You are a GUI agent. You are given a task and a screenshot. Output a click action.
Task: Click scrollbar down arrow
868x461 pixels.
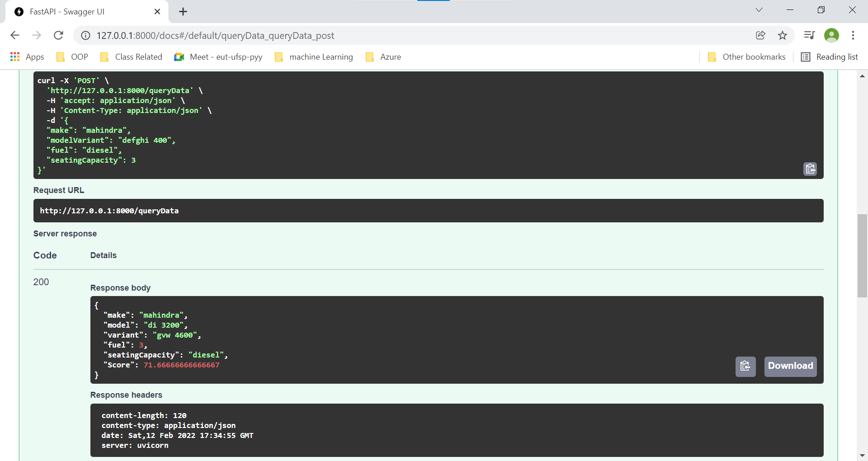(862, 456)
